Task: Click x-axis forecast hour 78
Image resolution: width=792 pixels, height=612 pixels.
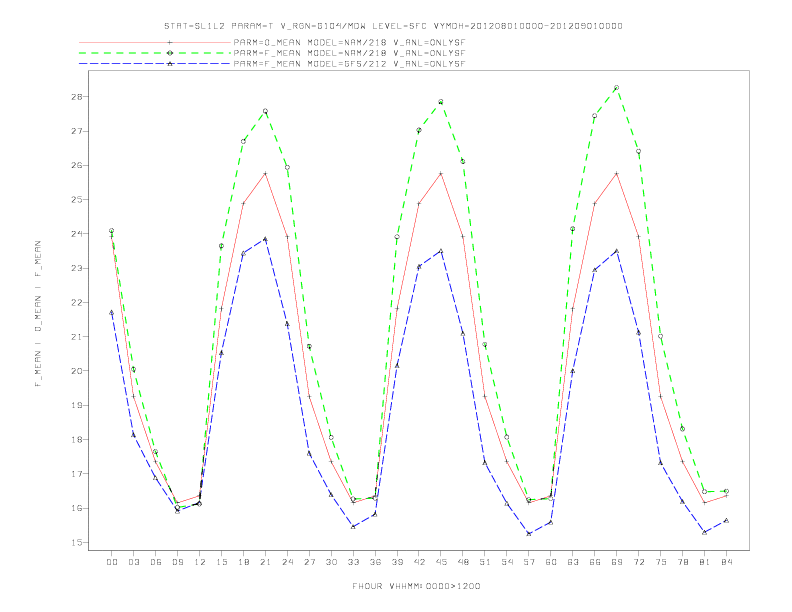Action: (x=682, y=562)
